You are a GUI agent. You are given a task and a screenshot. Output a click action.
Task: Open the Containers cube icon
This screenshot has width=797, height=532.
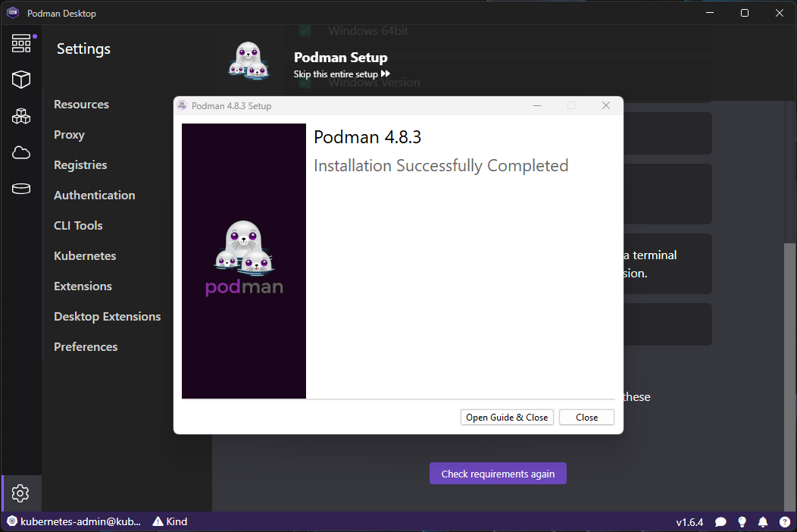(21, 80)
